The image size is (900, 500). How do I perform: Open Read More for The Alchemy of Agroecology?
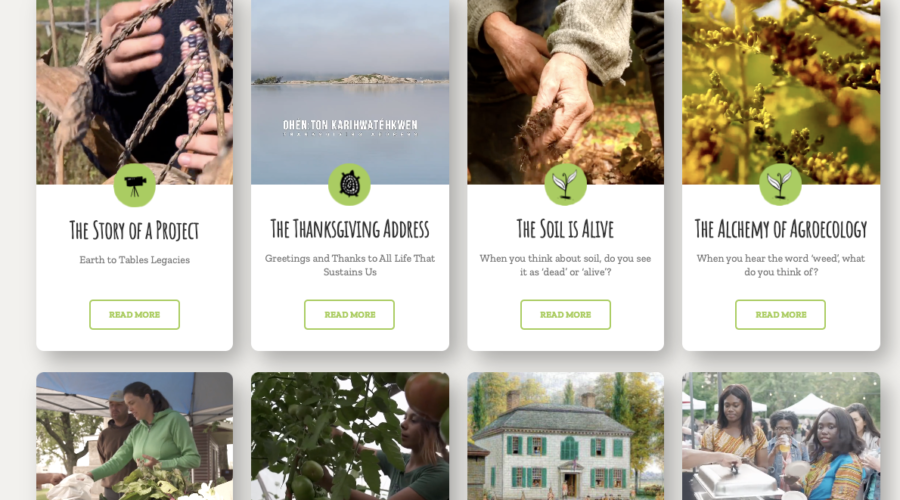[x=780, y=315]
